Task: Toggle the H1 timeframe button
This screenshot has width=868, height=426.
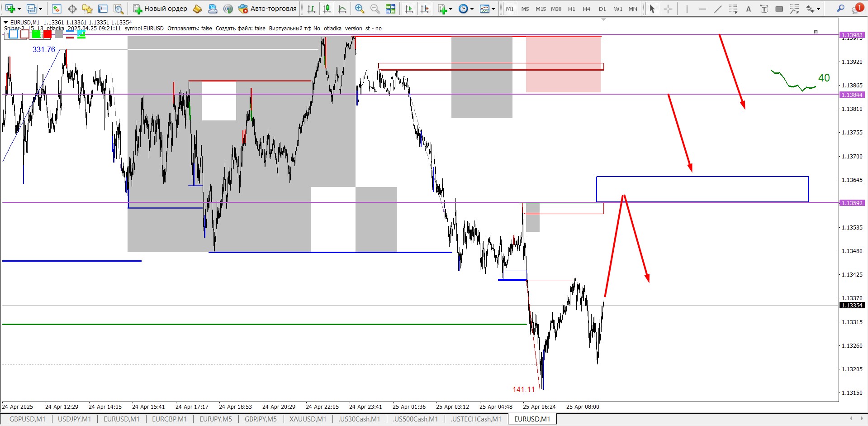Action: pyautogui.click(x=571, y=9)
